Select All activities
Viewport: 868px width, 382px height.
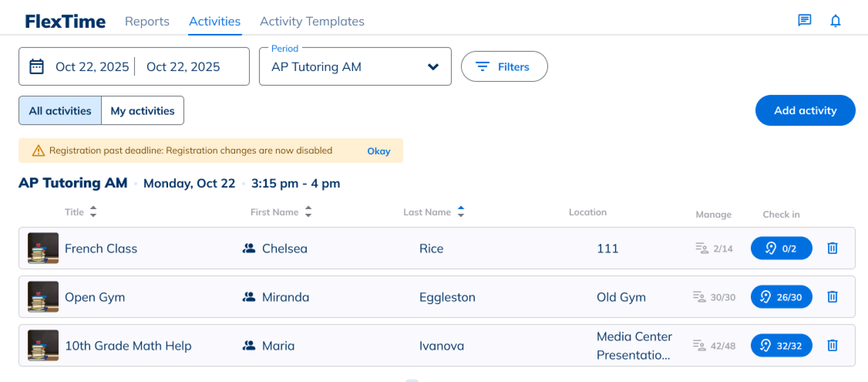tap(59, 110)
